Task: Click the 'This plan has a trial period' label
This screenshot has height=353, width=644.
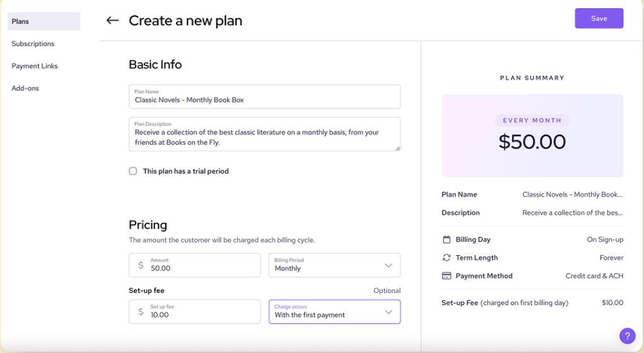Action: [x=185, y=171]
